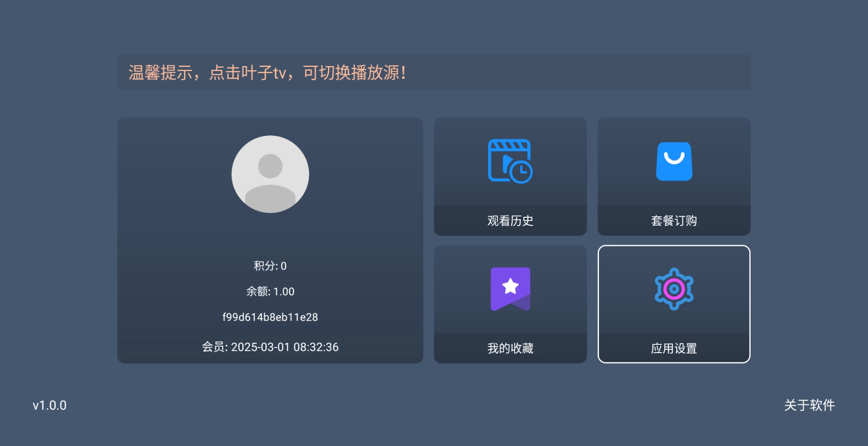Click the 温馨提示 notice banner text
The image size is (868, 446).
pos(268,73)
